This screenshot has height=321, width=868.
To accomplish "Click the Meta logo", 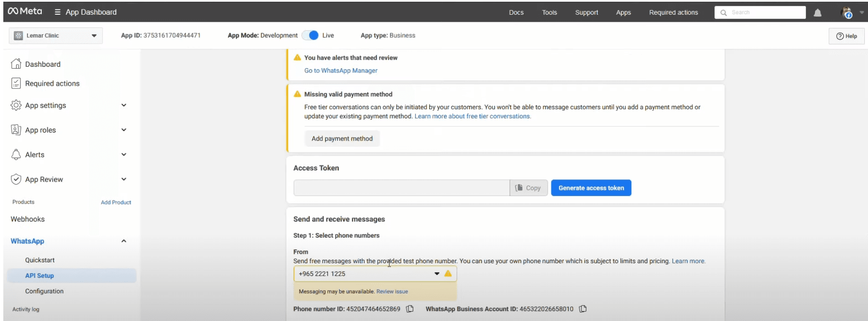I will 25,11.
